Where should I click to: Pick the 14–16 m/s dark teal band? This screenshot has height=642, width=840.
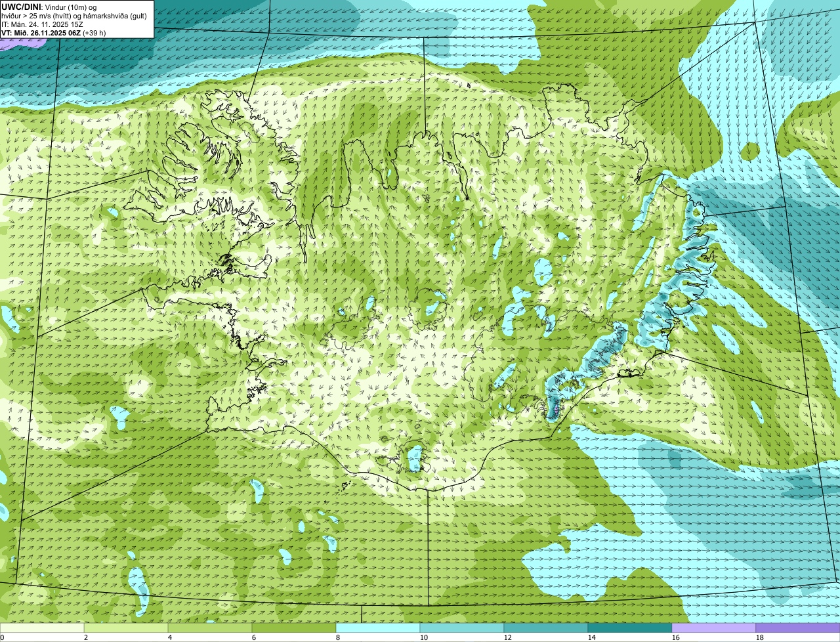[x=630, y=628]
